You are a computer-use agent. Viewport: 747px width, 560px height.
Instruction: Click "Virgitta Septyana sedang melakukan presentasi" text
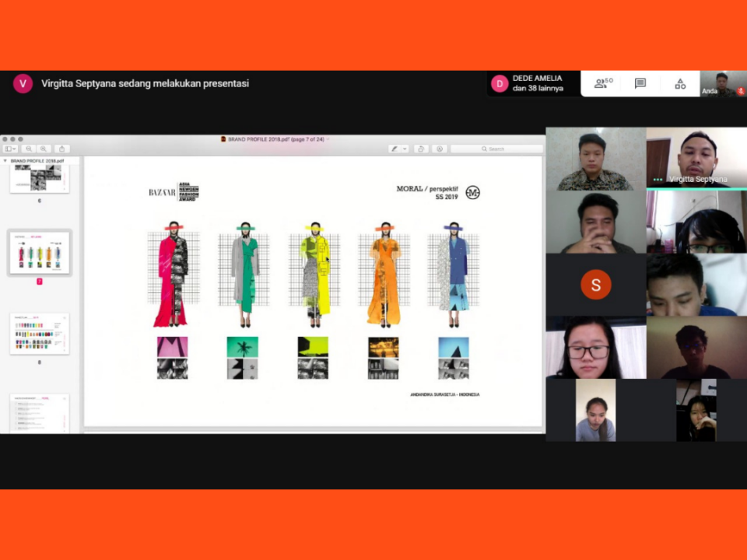[x=145, y=83]
